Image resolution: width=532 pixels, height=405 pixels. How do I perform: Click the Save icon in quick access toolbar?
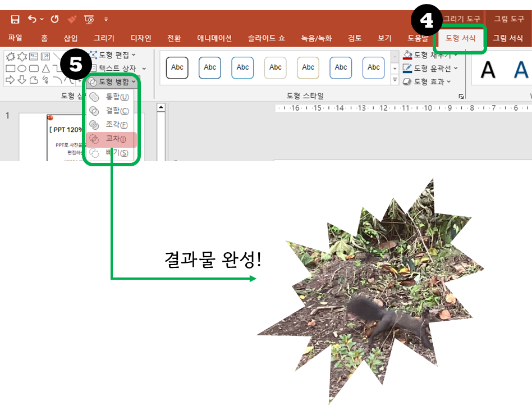15,19
